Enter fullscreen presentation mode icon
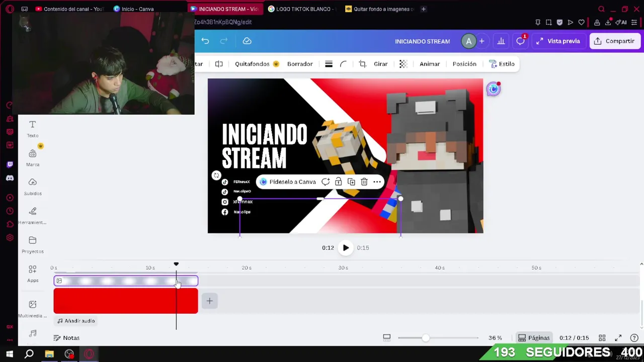Viewport: 644px width, 362px height. (618, 338)
